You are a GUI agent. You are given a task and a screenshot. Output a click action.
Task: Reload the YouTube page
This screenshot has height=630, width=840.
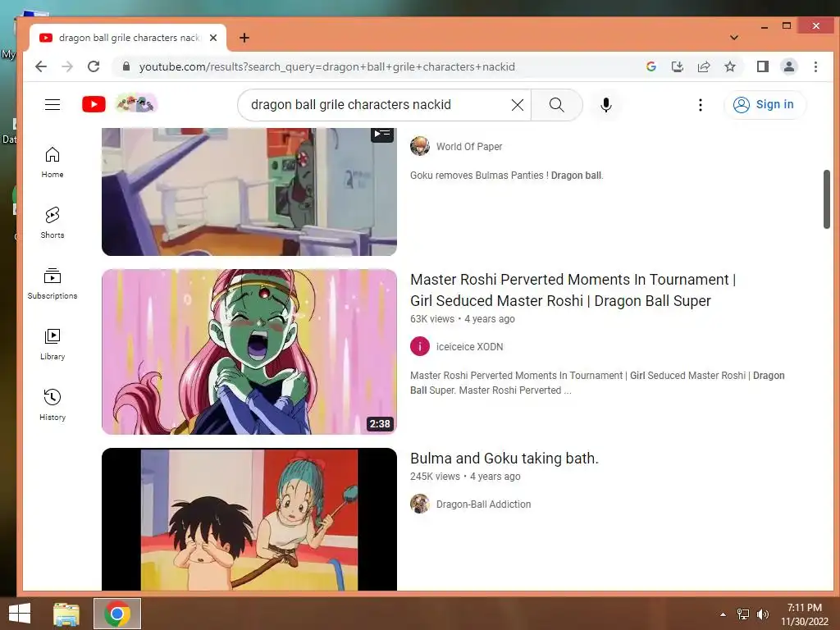pyautogui.click(x=94, y=66)
